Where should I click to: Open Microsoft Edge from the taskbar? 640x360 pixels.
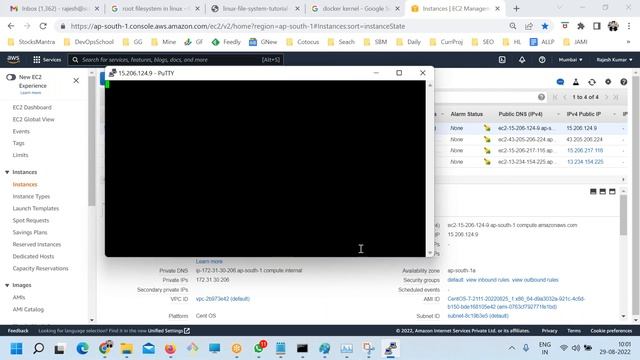[x=82, y=349]
